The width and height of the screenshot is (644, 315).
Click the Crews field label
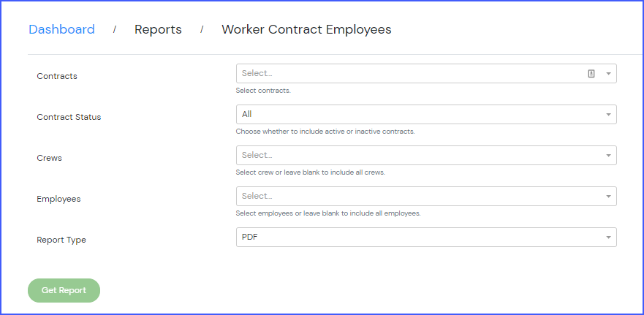pyautogui.click(x=49, y=158)
